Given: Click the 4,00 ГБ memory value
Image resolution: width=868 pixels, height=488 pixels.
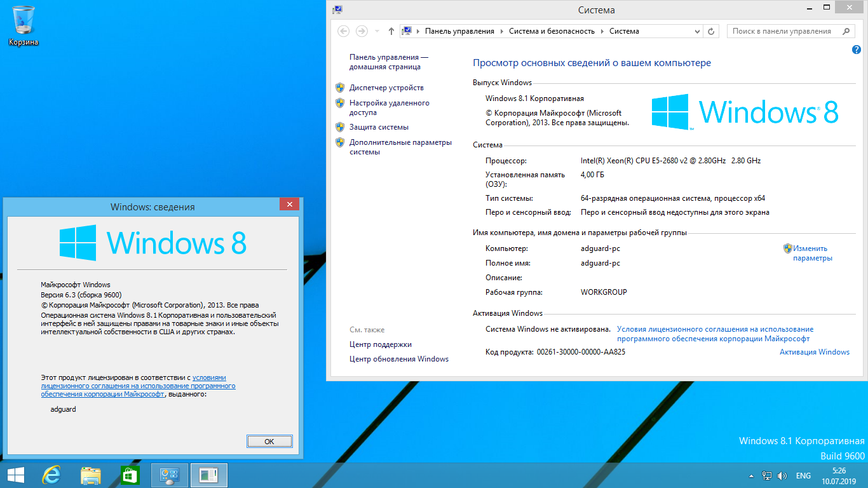Looking at the screenshot, I should pos(592,175).
